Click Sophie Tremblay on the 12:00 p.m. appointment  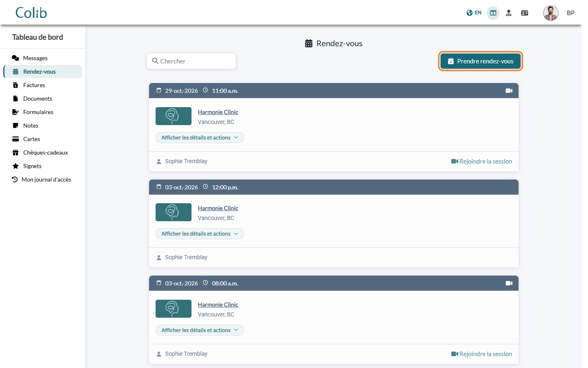(x=186, y=257)
